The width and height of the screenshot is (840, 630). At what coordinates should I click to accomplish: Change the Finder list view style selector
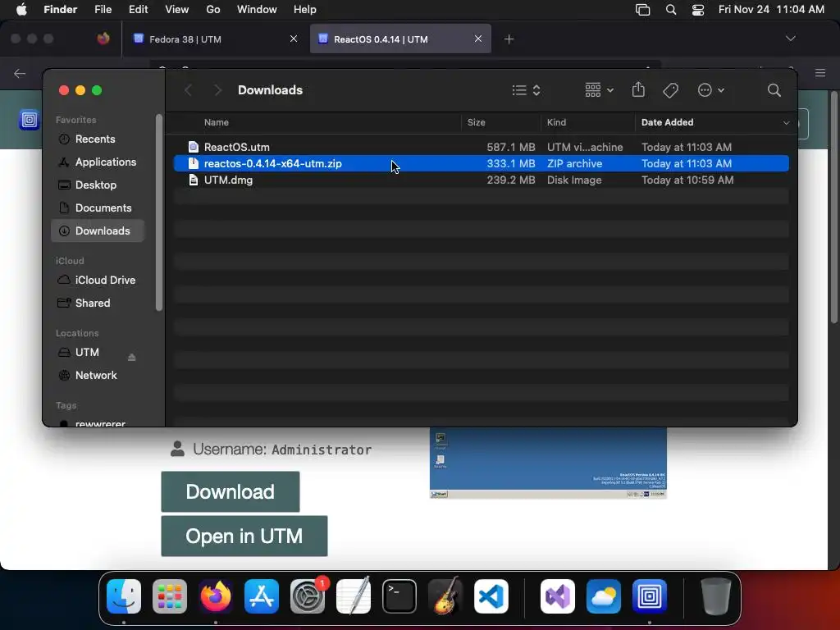tap(526, 90)
